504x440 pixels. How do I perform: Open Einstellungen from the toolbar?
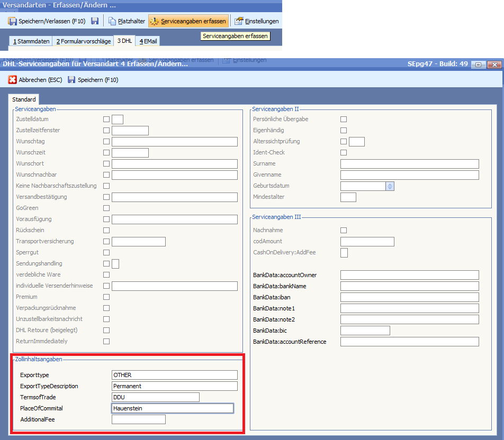[x=257, y=21]
